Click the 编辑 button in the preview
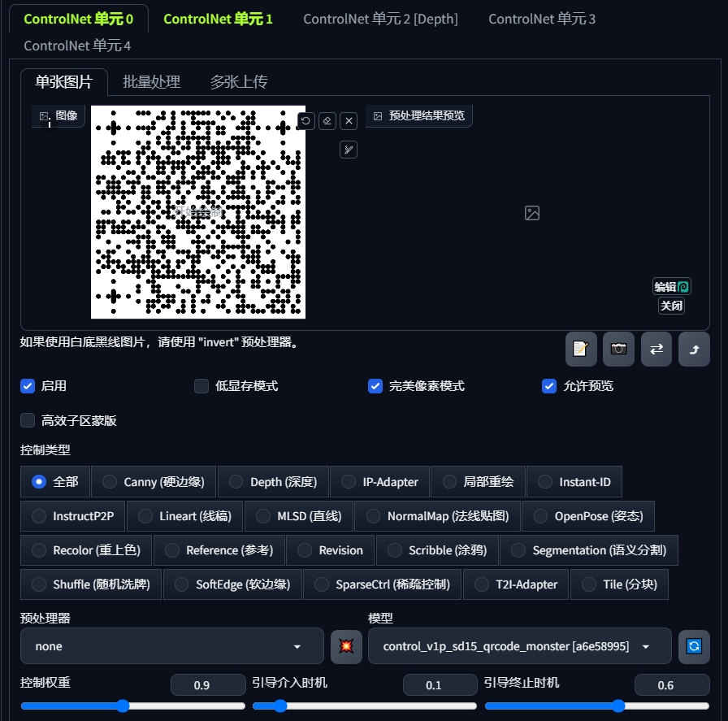The width and height of the screenshot is (728, 721). pyautogui.click(x=671, y=287)
